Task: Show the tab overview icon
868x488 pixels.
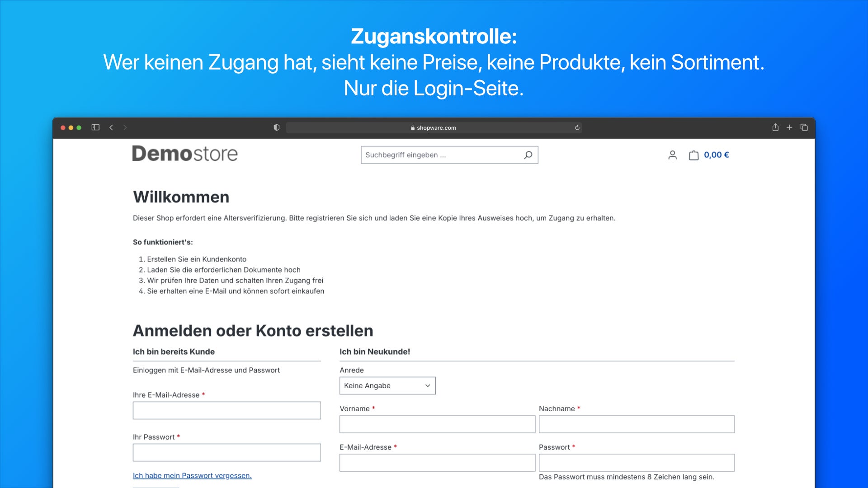Action: (804, 127)
